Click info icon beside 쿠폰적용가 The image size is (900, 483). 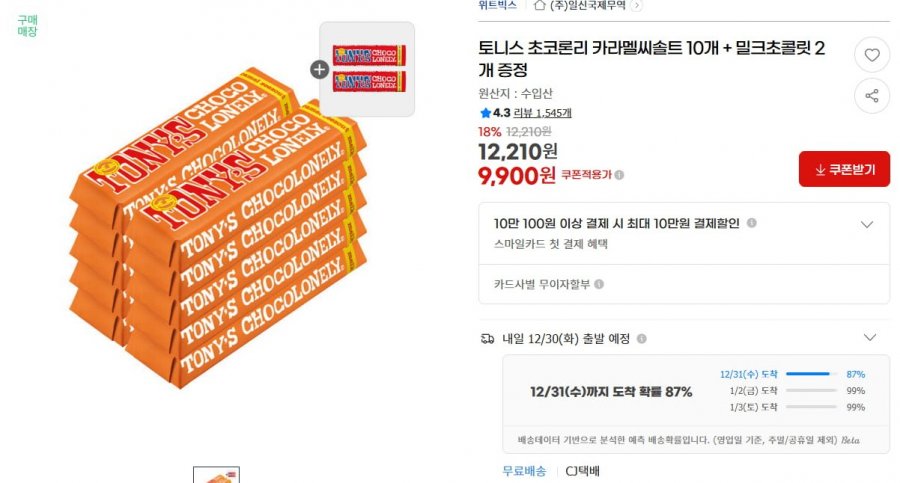(619, 175)
